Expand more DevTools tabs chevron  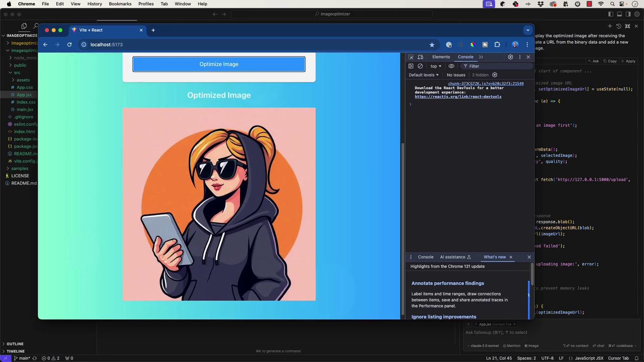(481, 57)
